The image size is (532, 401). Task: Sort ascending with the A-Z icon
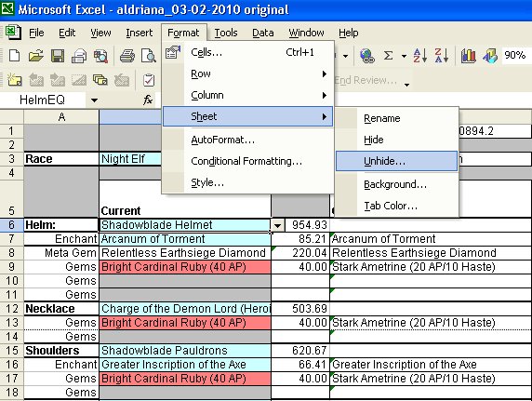[x=420, y=55]
